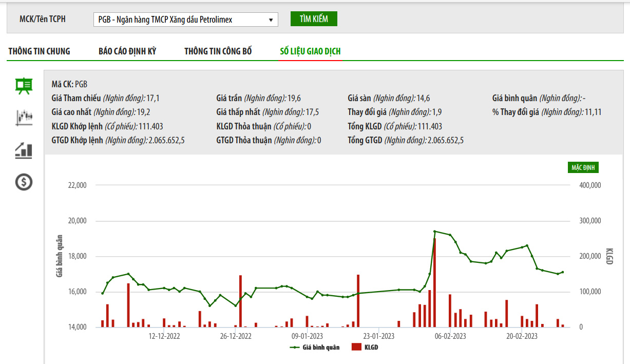Click the tall volume bar before 23-01-2023

358,301
